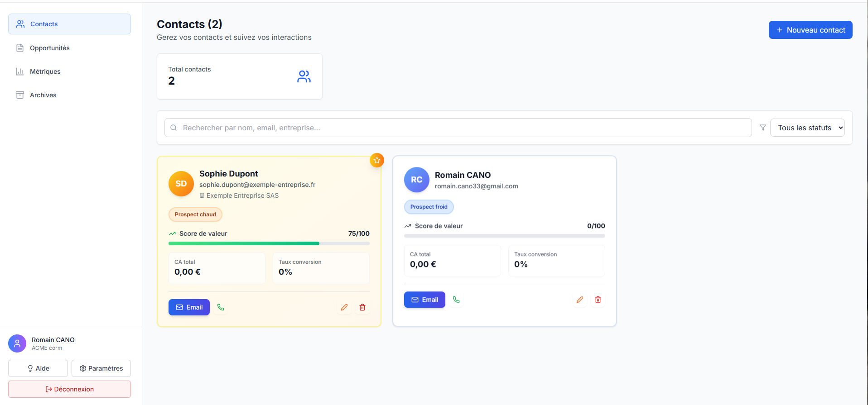Click the Nouveau contact button
The width and height of the screenshot is (868, 405).
[x=810, y=30]
